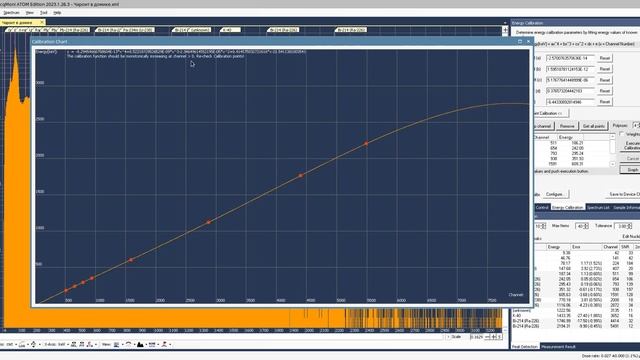This screenshot has width=640, height=360.
Task: Select the K-40 peak row
Action: click(x=576, y=316)
